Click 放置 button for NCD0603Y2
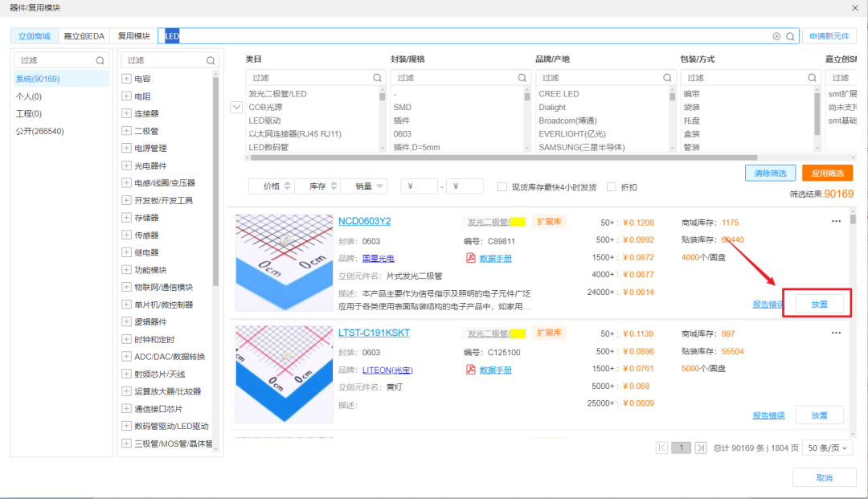Image resolution: width=868 pixels, height=499 pixels. (x=819, y=304)
